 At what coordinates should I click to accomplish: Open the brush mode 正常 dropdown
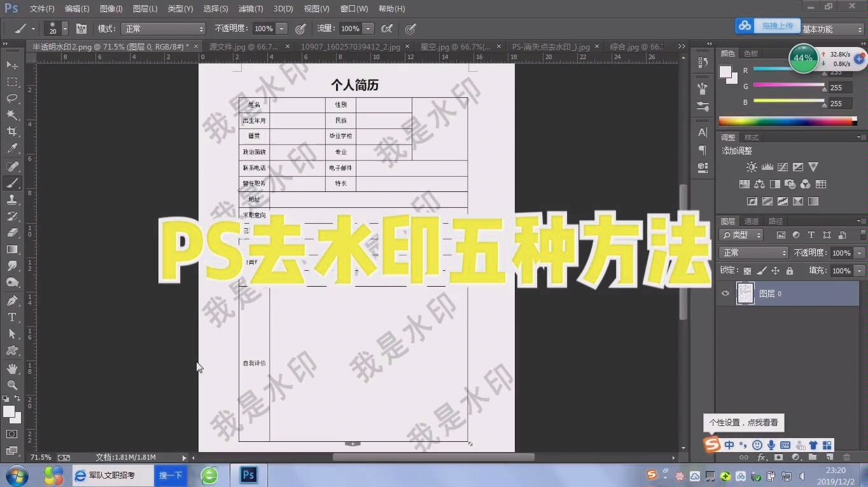tap(164, 29)
